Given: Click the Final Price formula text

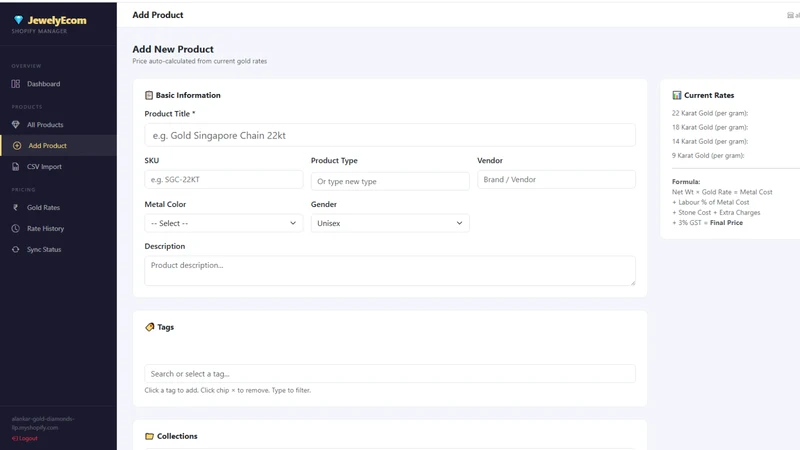Looking at the screenshot, I should (x=726, y=222).
